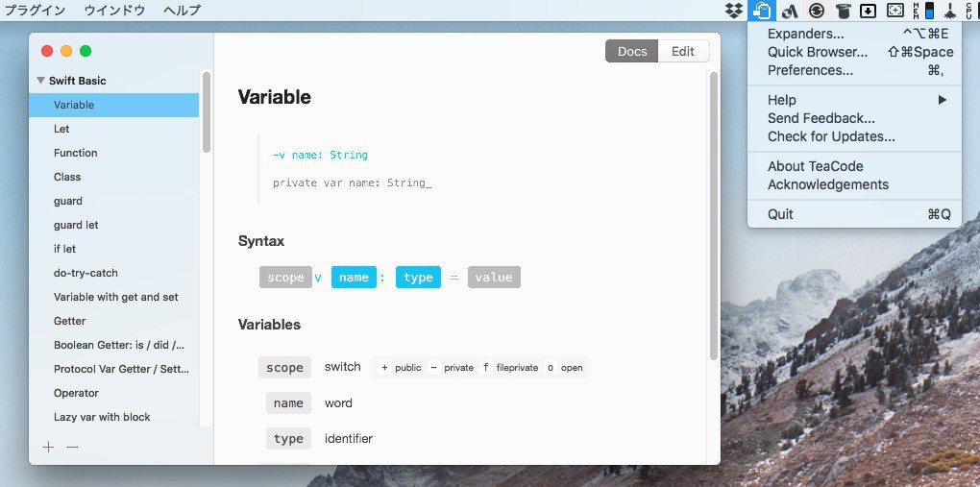Viewport: 980px width, 487px height.
Task: Open the Dropbox menu bar icon
Action: [733, 10]
